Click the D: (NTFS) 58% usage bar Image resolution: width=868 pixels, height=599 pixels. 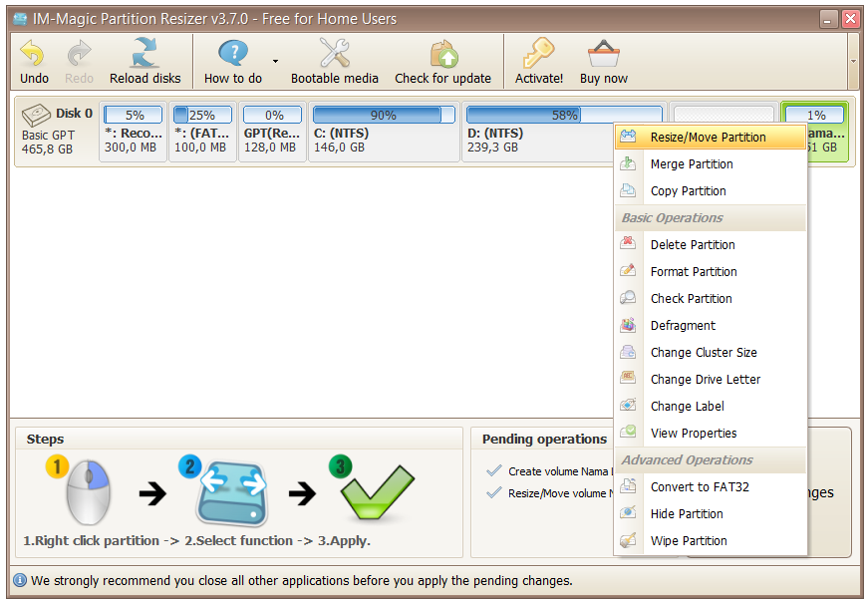564,116
